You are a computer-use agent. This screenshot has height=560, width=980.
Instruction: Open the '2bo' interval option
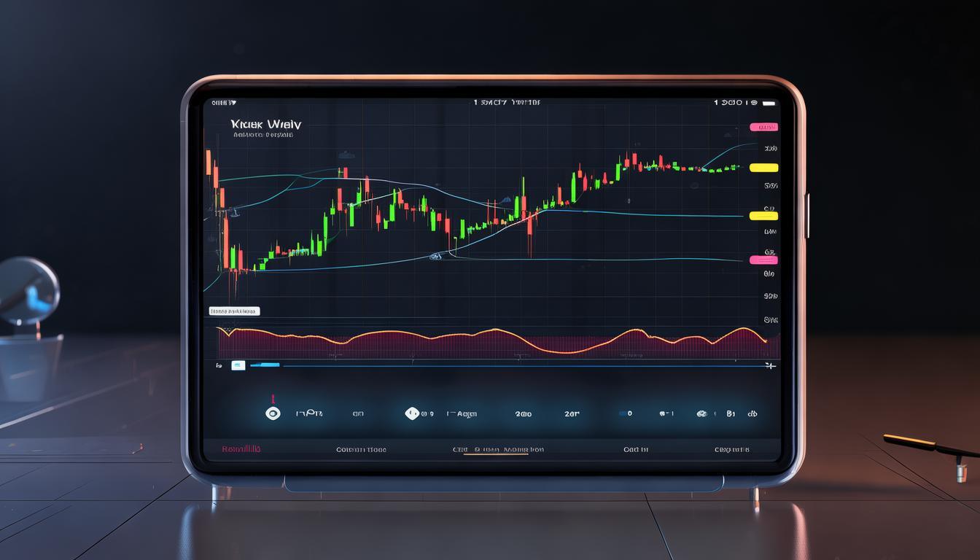coord(523,413)
